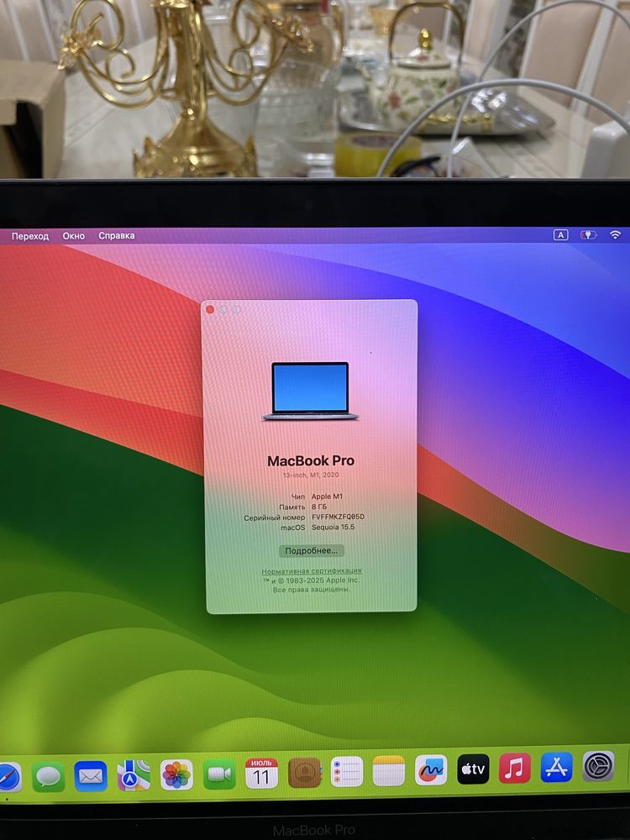Select serial number FVFFMKZFQ05D text
630x840 pixels.
338,517
